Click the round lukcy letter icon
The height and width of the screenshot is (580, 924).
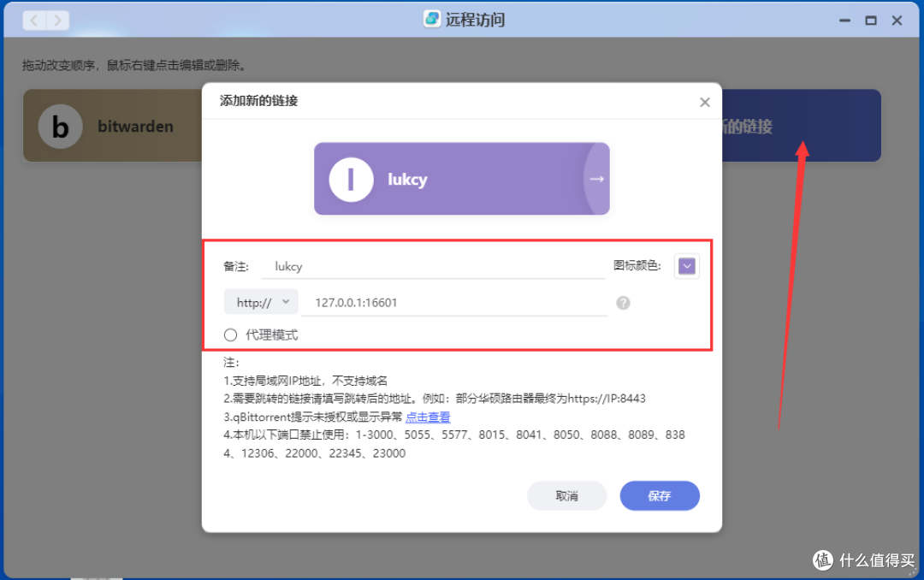pyautogui.click(x=352, y=179)
